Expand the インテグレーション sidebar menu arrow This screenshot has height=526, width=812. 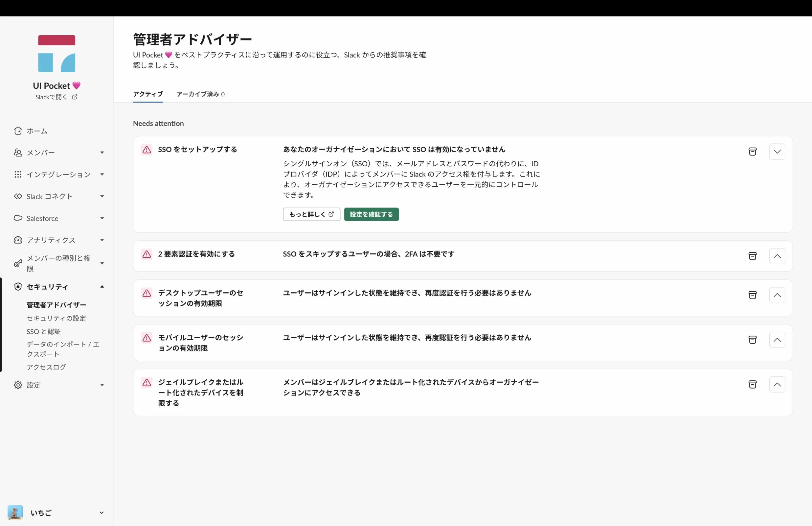pyautogui.click(x=102, y=175)
